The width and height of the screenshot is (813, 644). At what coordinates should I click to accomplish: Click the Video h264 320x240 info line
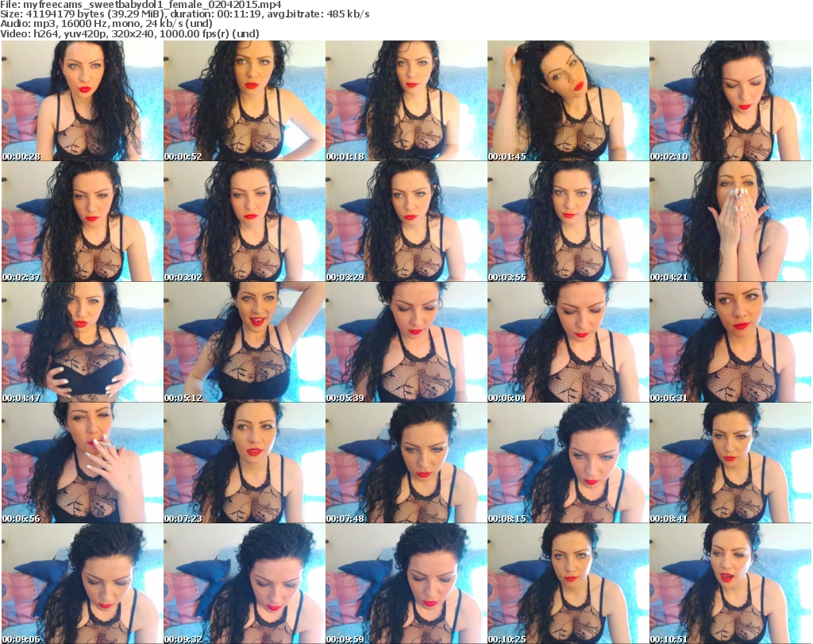tap(129, 33)
